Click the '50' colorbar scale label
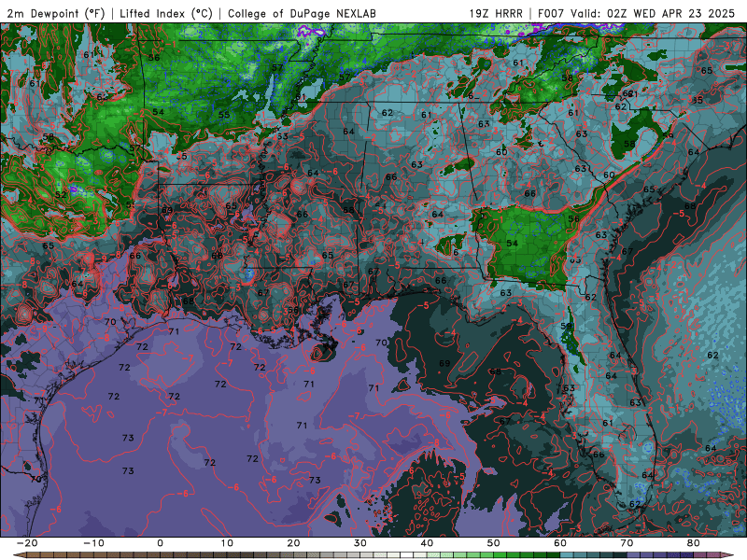This screenshot has width=747, height=560. point(494,543)
